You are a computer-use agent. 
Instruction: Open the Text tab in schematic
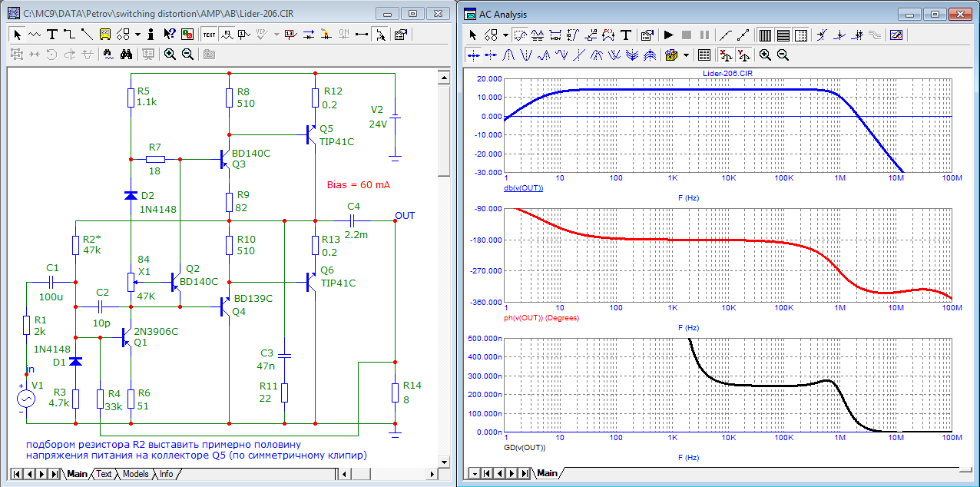(104, 474)
